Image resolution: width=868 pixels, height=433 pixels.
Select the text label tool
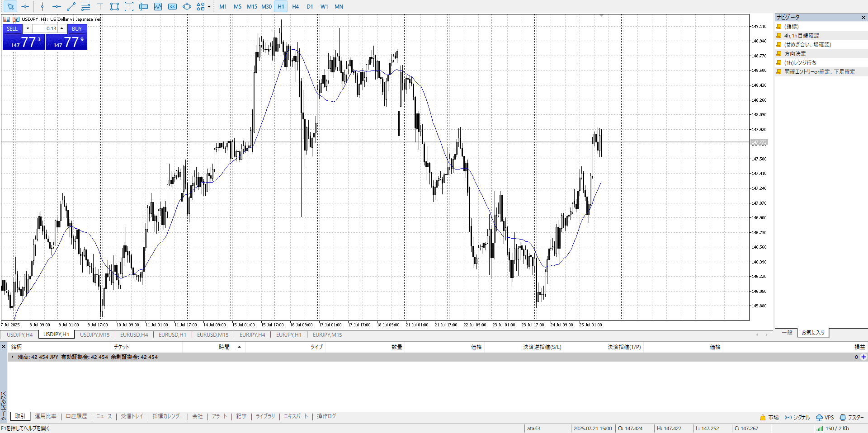point(100,7)
